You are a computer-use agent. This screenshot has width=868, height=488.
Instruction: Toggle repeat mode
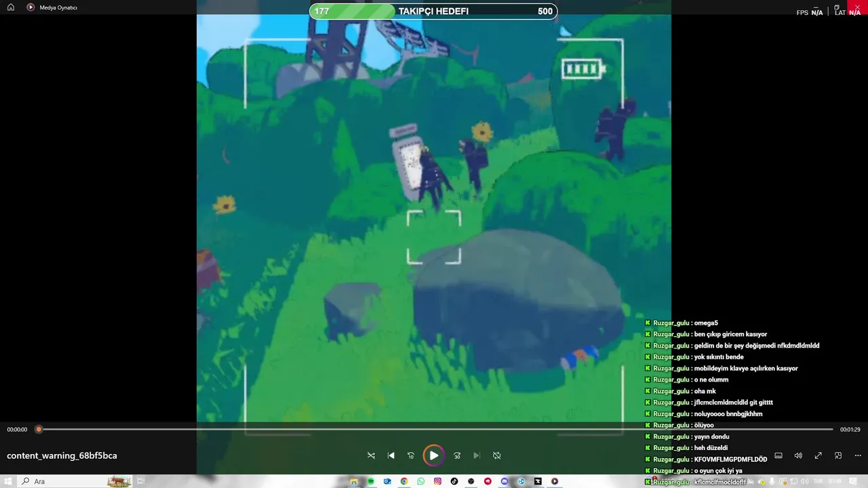coord(496,455)
